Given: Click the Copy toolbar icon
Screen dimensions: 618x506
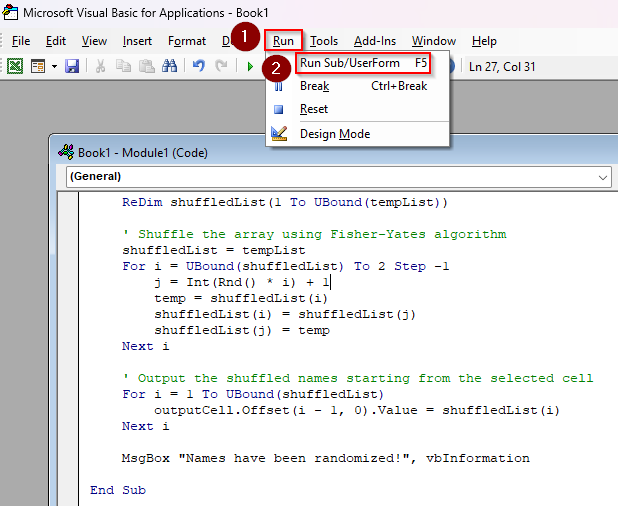Looking at the screenshot, I should tap(123, 66).
